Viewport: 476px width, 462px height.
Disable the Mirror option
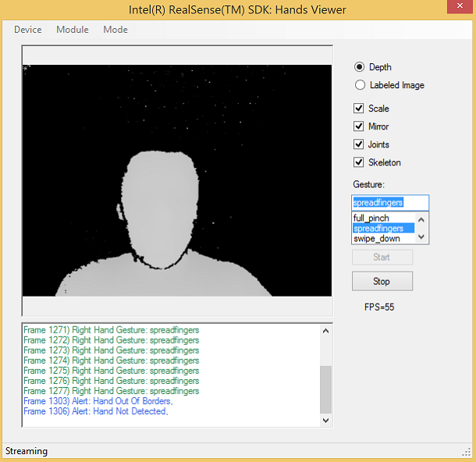click(x=359, y=126)
